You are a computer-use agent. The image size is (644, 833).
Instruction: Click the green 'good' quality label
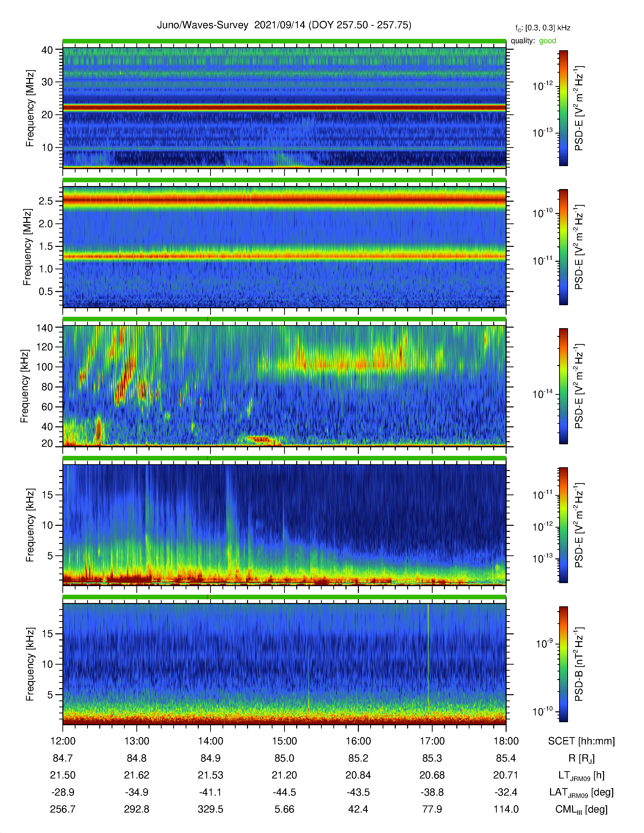click(x=548, y=41)
